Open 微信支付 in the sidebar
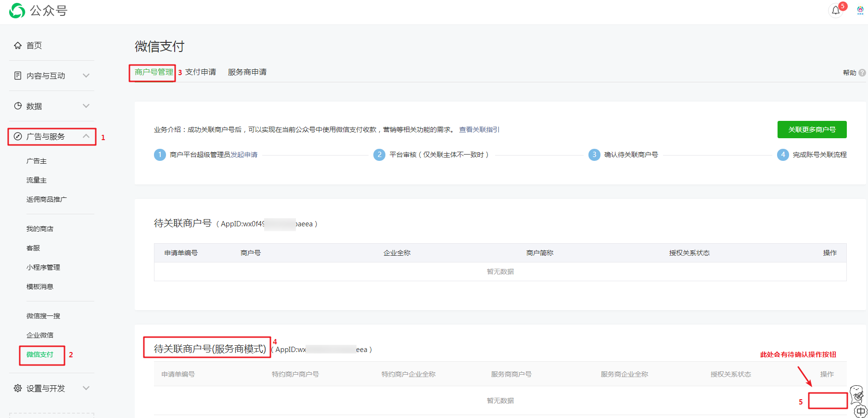Image resolution: width=868 pixels, height=418 pixels. click(40, 354)
